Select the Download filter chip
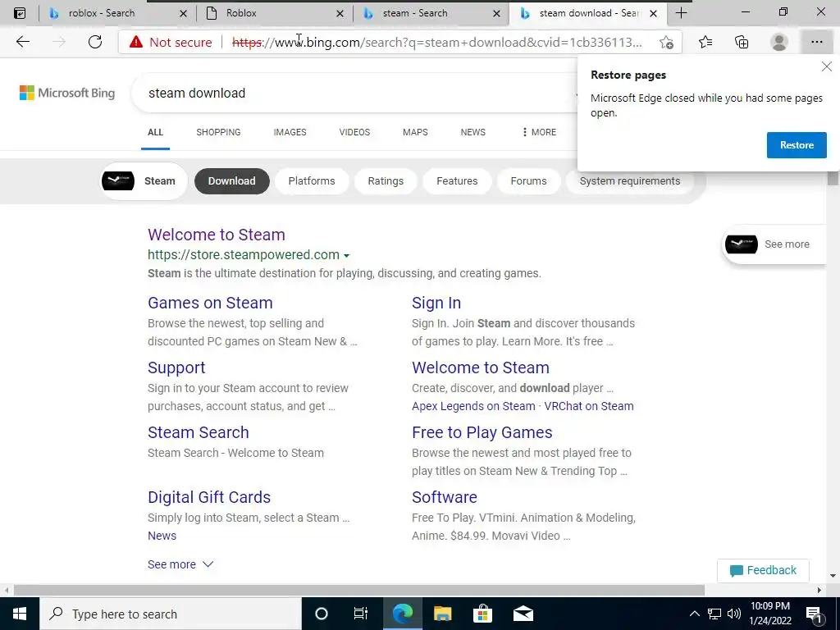The image size is (840, 630). click(x=231, y=181)
